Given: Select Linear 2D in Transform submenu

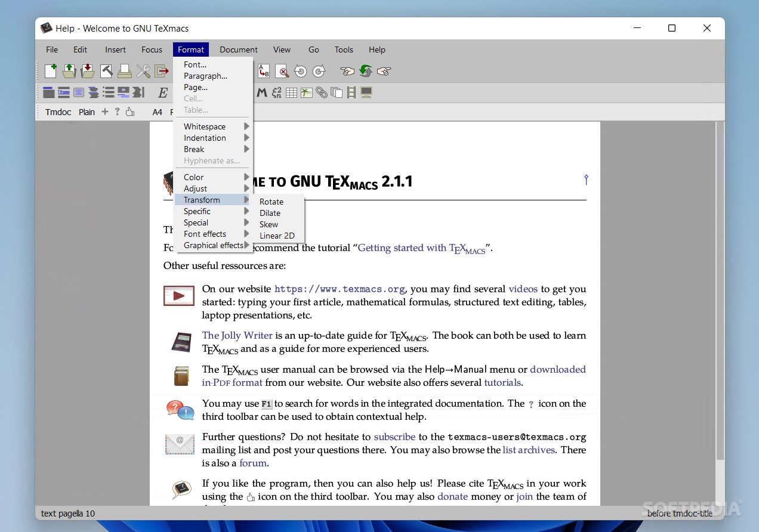Looking at the screenshot, I should 278,236.
